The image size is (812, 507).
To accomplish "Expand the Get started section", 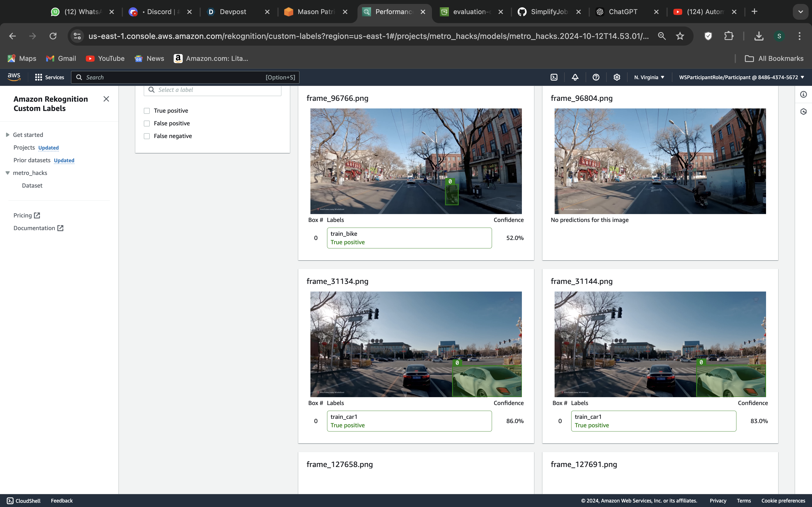I will pyautogui.click(x=8, y=135).
